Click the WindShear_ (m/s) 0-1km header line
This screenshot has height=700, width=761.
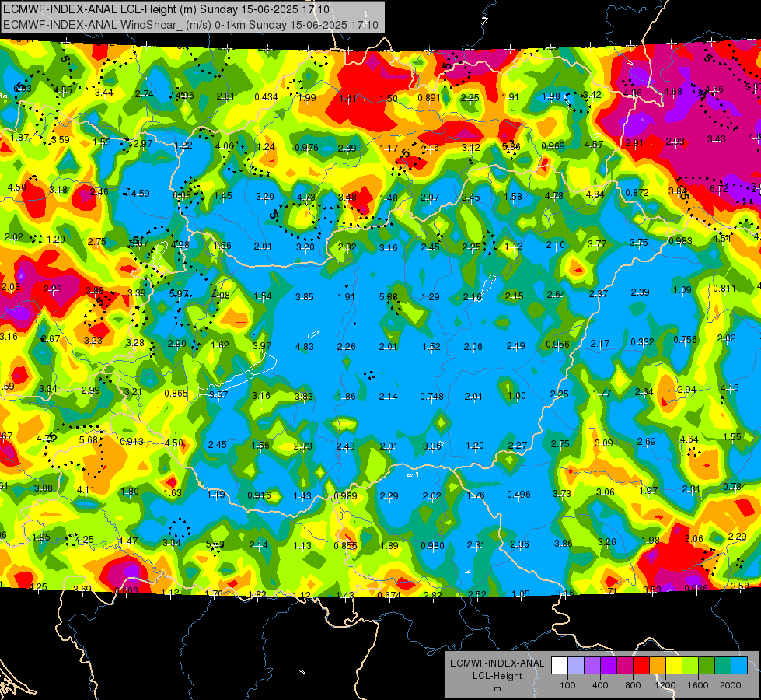(190, 25)
